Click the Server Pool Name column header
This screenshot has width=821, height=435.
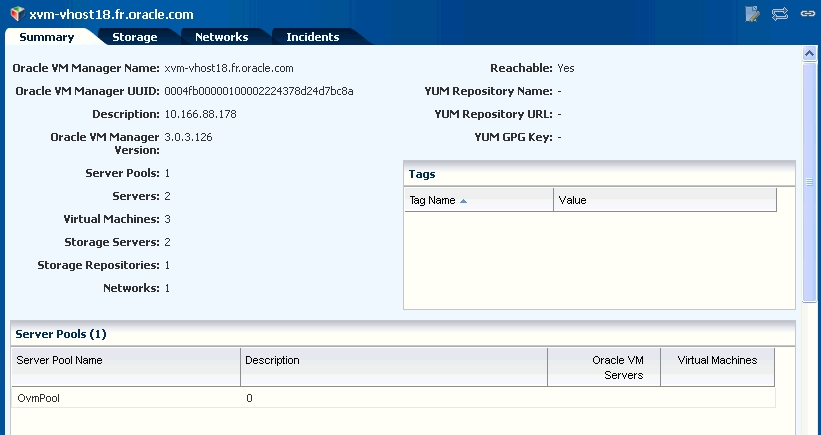(x=126, y=367)
